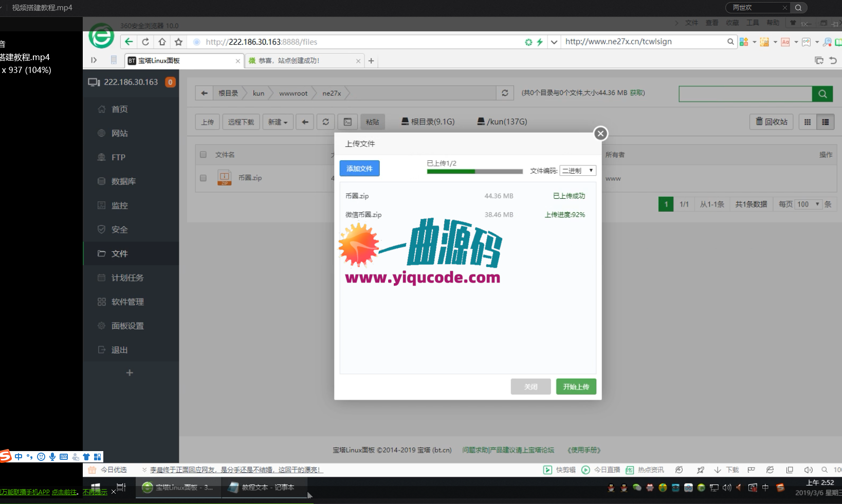Navigate to 根目录 in the path breadcrumb
The height and width of the screenshot is (504, 842).
pyautogui.click(x=228, y=93)
